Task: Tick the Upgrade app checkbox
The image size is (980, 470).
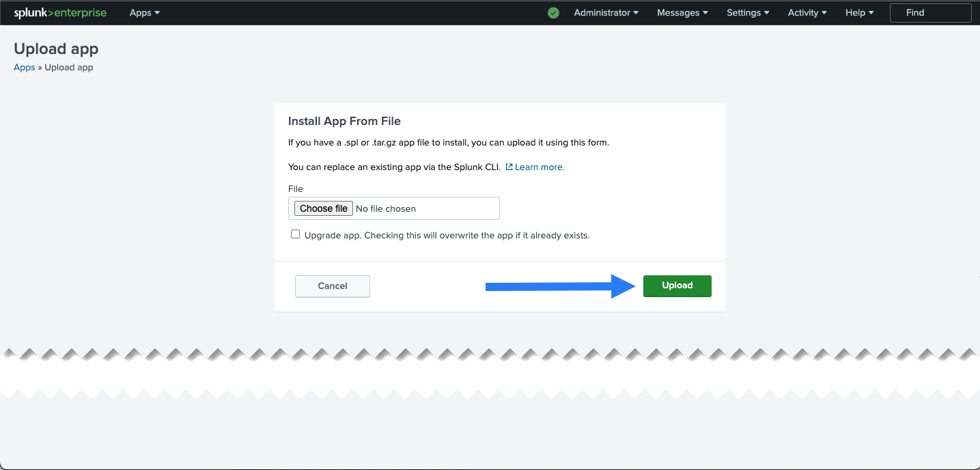Action: [x=295, y=234]
